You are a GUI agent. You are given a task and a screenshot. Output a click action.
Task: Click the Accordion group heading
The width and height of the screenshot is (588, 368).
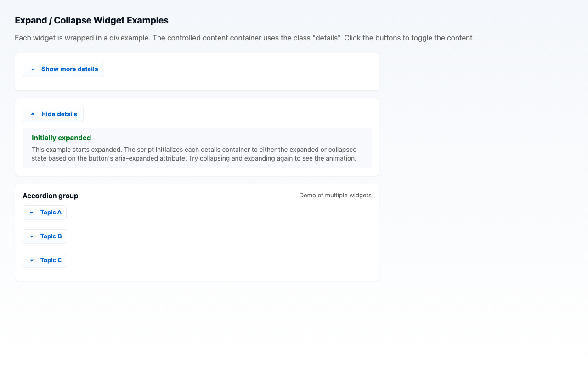51,195
